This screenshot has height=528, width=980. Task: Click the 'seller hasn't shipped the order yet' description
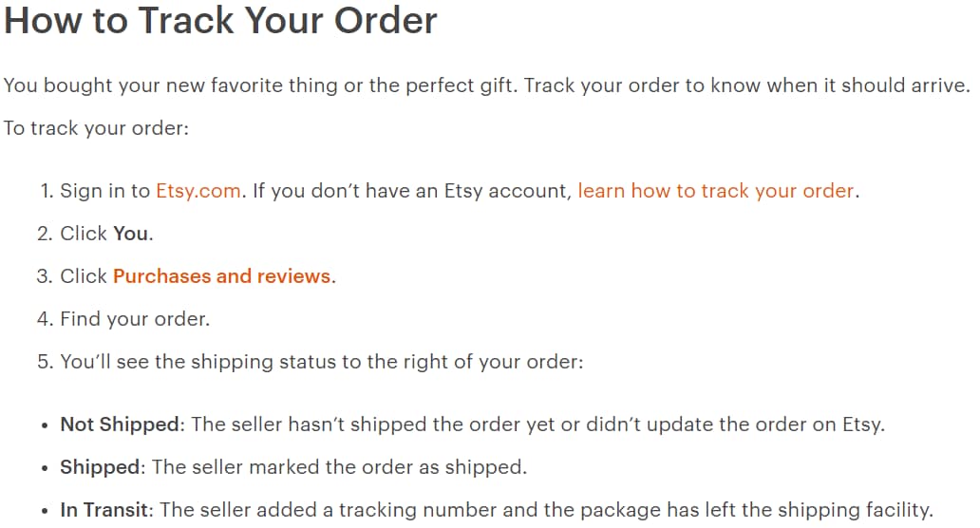point(537,424)
